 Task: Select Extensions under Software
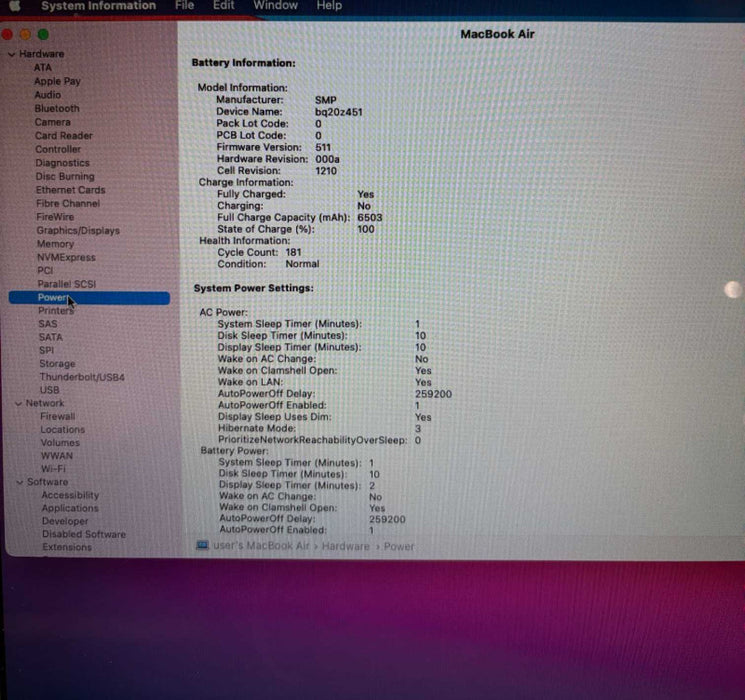pyautogui.click(x=67, y=547)
